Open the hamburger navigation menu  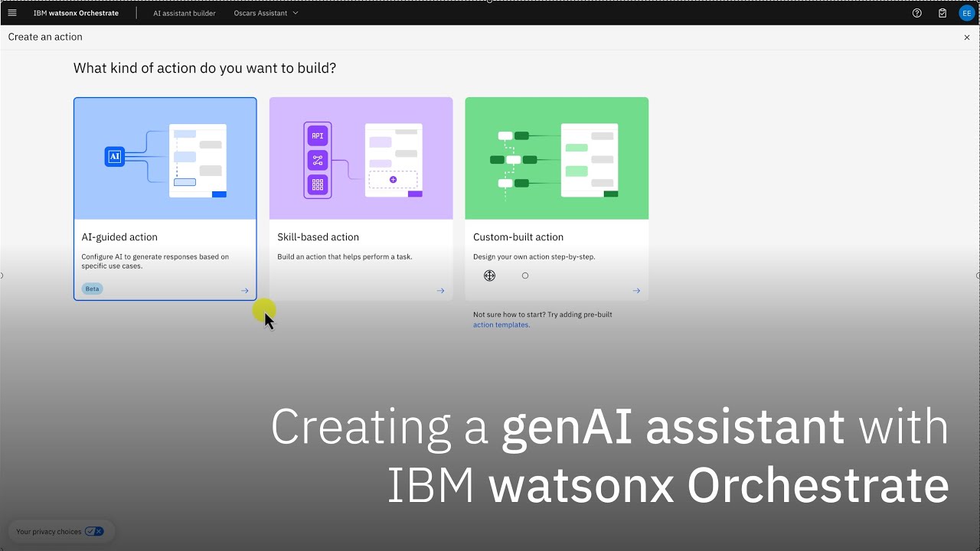(x=11, y=13)
